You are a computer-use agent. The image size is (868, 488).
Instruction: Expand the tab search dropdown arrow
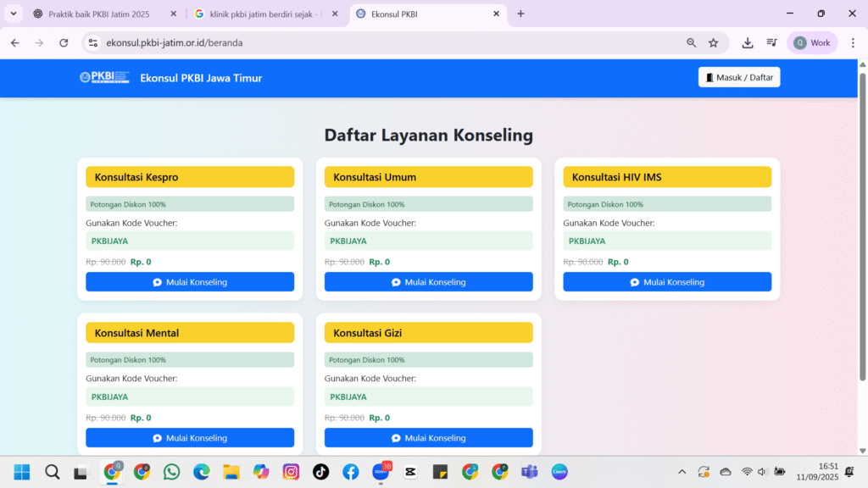pyautogui.click(x=14, y=14)
